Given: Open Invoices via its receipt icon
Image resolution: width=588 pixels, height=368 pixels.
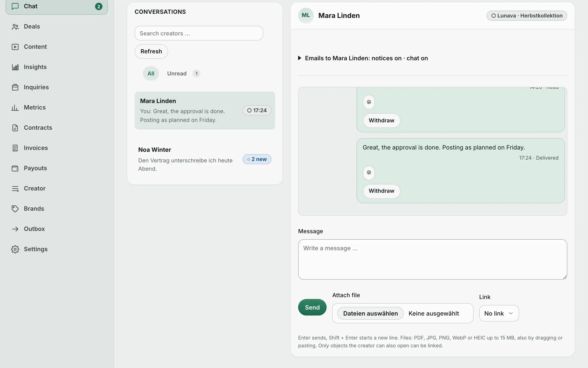Looking at the screenshot, I should [15, 148].
